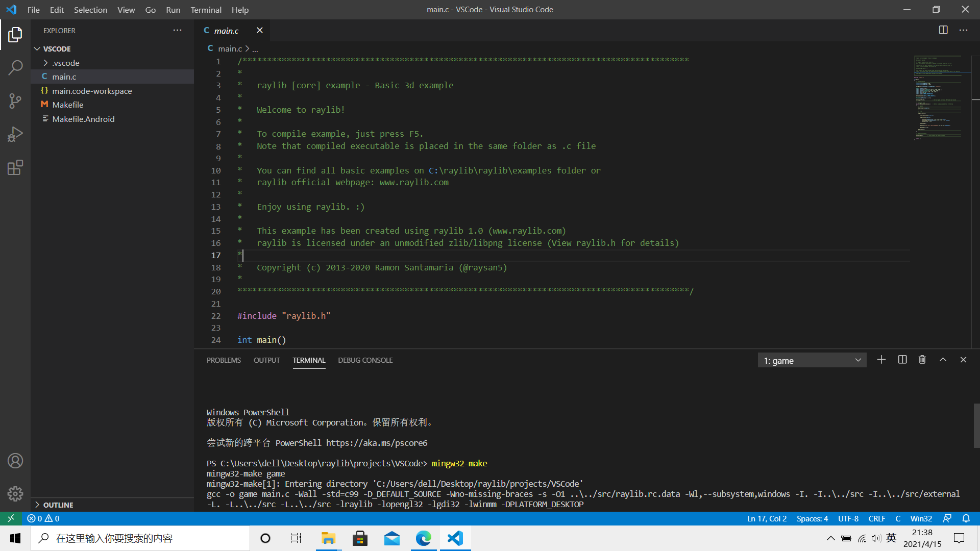Click the Spaces: 4 indentation button
The height and width of the screenshot is (551, 980).
[x=812, y=518]
